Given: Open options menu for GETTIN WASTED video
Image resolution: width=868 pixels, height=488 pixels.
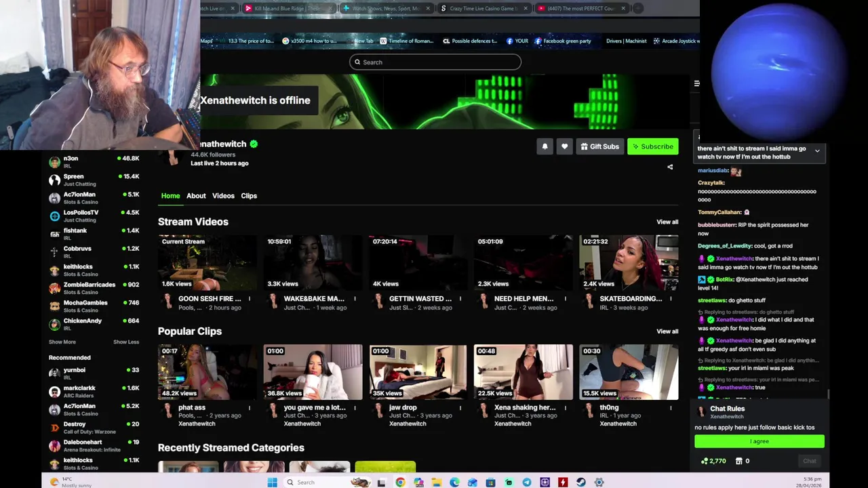Looking at the screenshot, I should (x=460, y=299).
